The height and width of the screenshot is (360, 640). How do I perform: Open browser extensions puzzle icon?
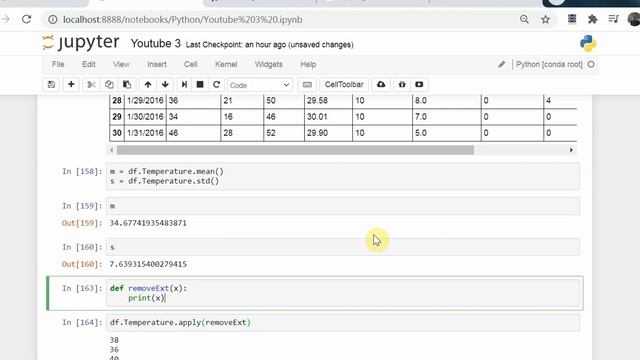(592, 19)
